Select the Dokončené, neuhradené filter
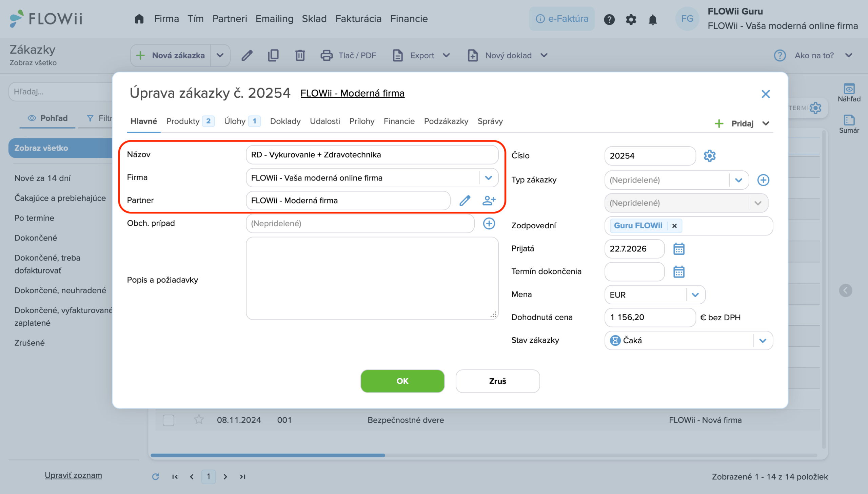Image resolution: width=868 pixels, height=494 pixels. click(x=60, y=290)
